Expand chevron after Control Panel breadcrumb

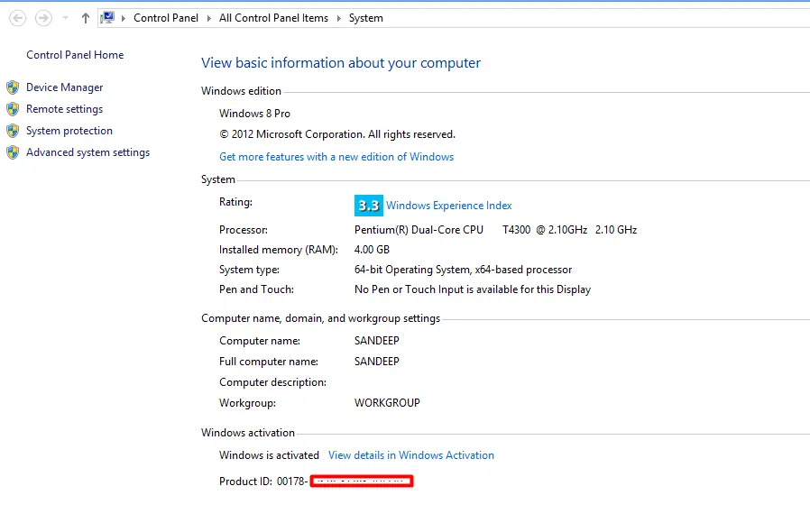[x=208, y=18]
